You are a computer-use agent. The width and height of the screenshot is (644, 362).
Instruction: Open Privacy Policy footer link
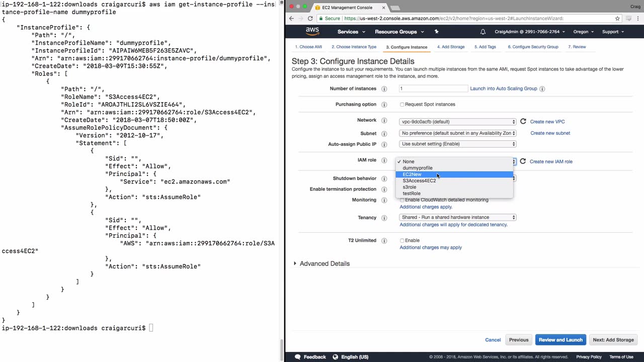(589, 357)
